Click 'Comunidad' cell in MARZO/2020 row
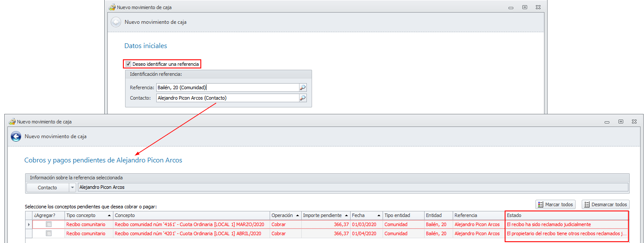 tap(403, 224)
